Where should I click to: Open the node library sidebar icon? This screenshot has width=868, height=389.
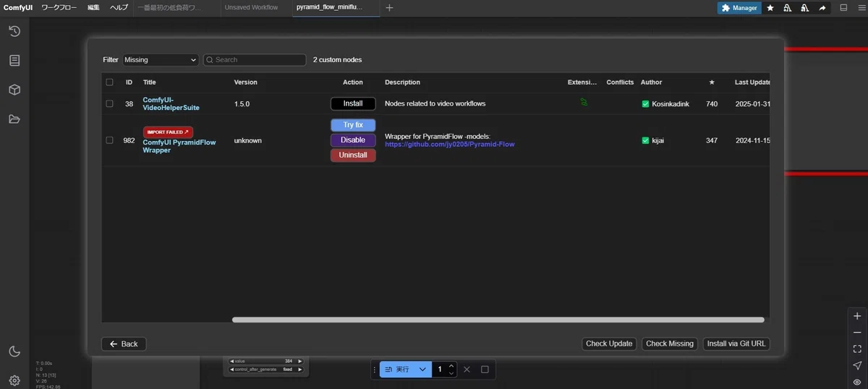14,61
